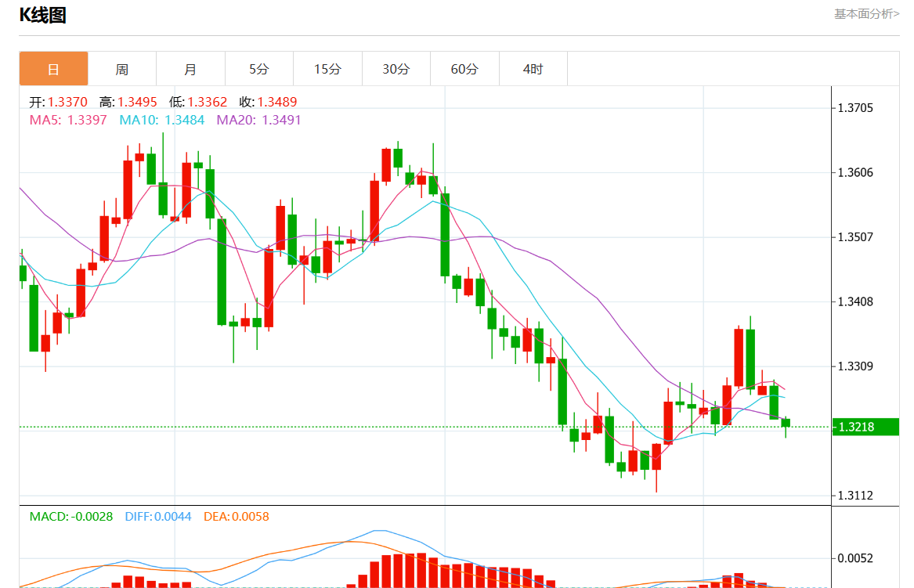Open the 15分 timeframe tab

point(327,69)
